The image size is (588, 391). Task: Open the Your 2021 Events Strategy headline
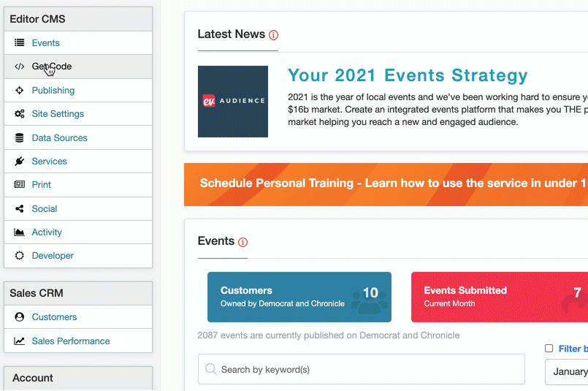coord(408,75)
